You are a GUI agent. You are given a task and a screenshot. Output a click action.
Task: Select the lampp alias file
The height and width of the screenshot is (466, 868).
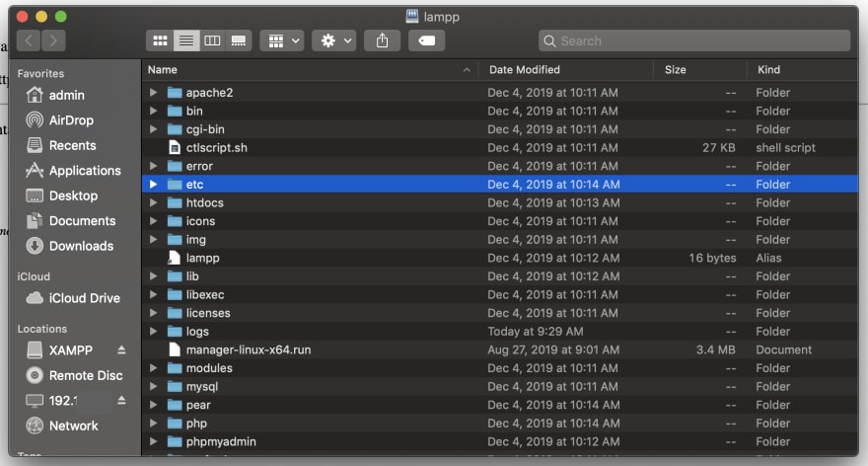tap(500, 258)
